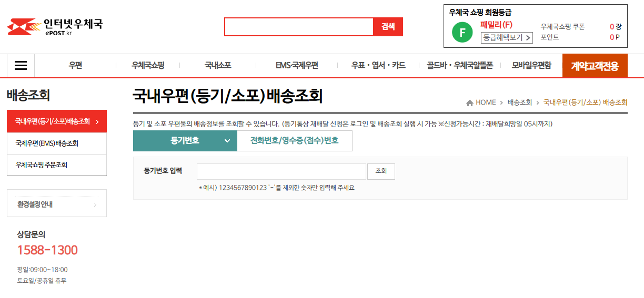Click the 우체국쇼핑 쿠폰 count value
The width and height of the screenshot is (644, 298).
pos(612,27)
